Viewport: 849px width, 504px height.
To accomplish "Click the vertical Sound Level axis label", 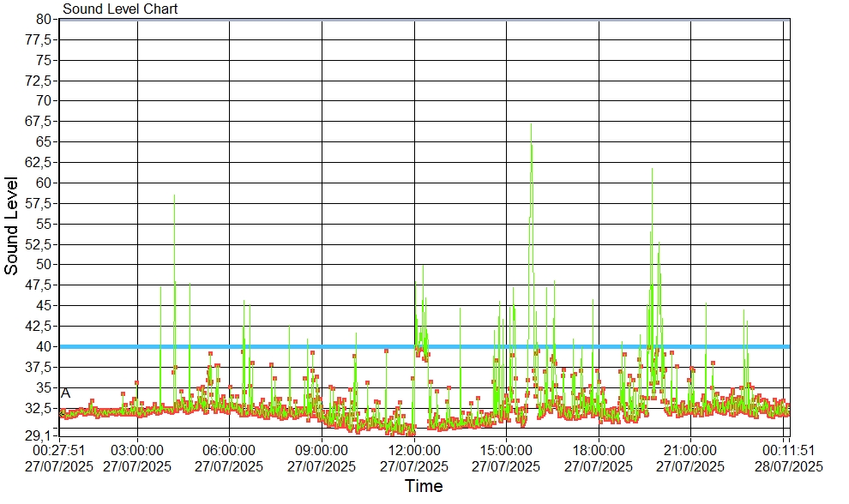I will [x=12, y=225].
